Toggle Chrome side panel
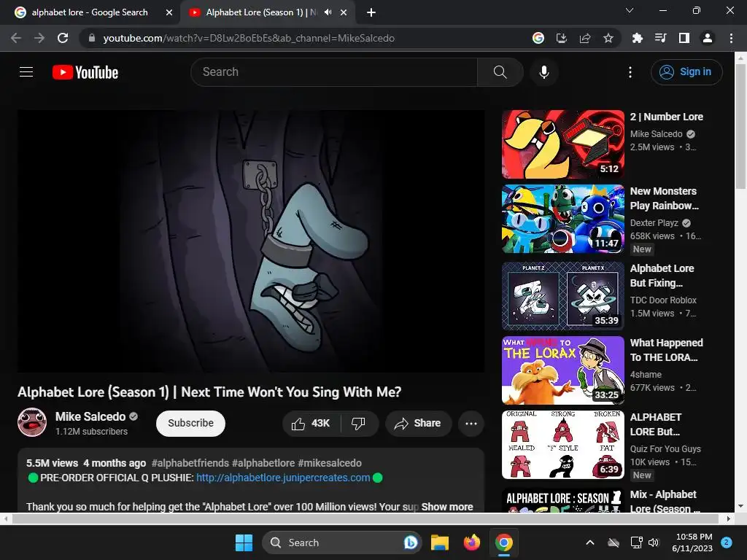Screen dimensions: 747x560 click(x=684, y=38)
